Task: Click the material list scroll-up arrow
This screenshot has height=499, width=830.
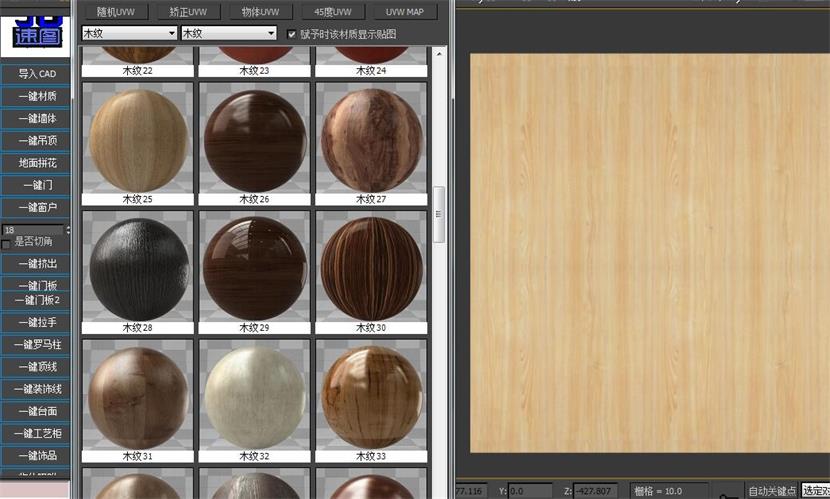Action: point(439,53)
